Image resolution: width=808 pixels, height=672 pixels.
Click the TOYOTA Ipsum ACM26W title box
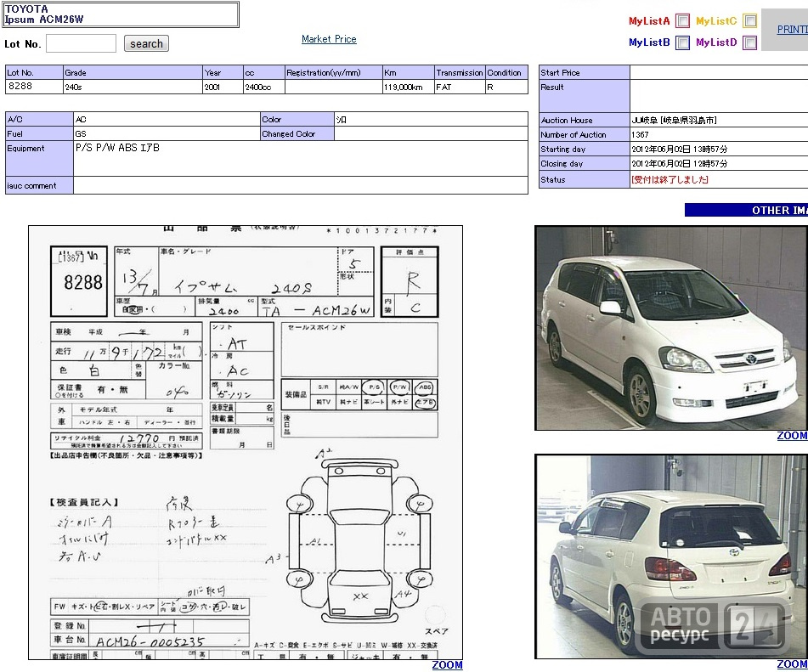pos(121,14)
